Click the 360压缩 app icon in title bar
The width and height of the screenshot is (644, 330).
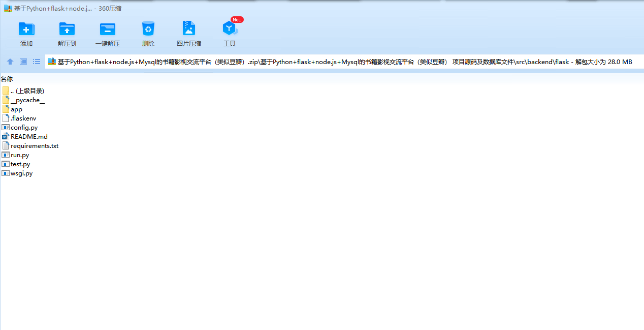pos(8,9)
